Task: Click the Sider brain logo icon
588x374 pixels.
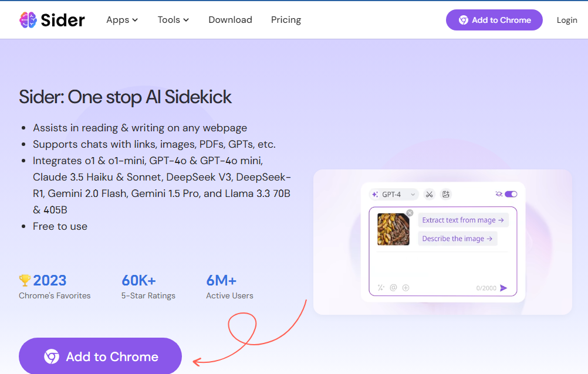Action: point(28,20)
